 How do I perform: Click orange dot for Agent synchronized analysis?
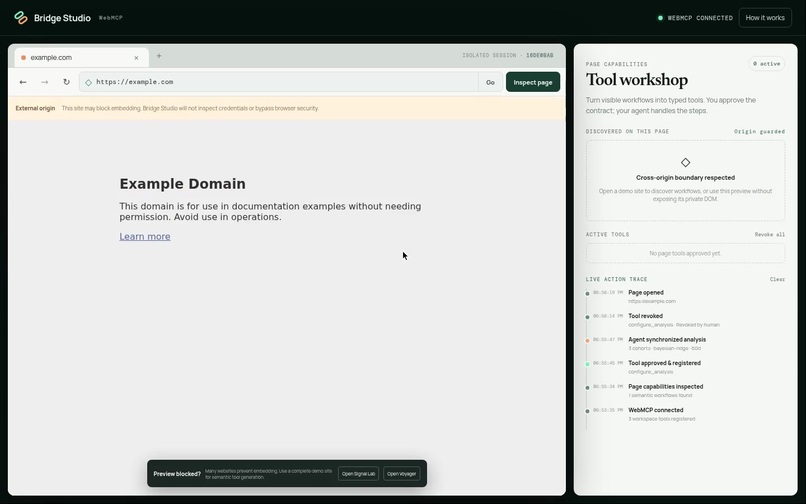[x=588, y=340]
